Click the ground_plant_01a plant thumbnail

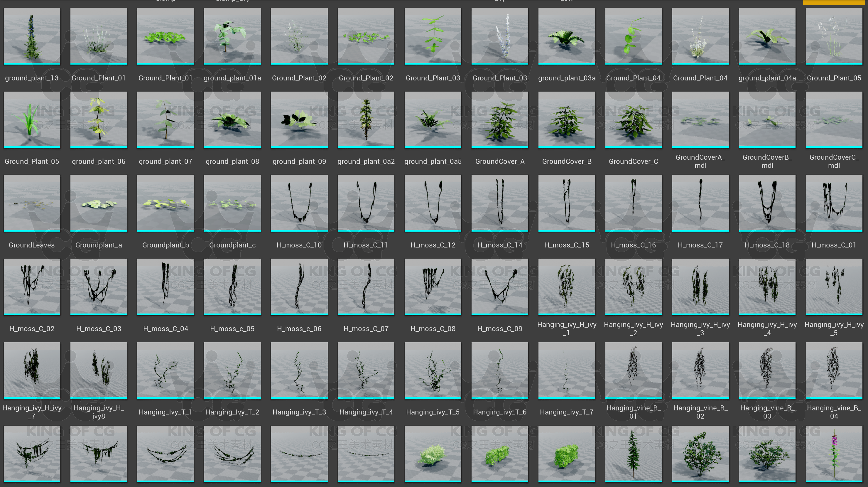pos(232,36)
